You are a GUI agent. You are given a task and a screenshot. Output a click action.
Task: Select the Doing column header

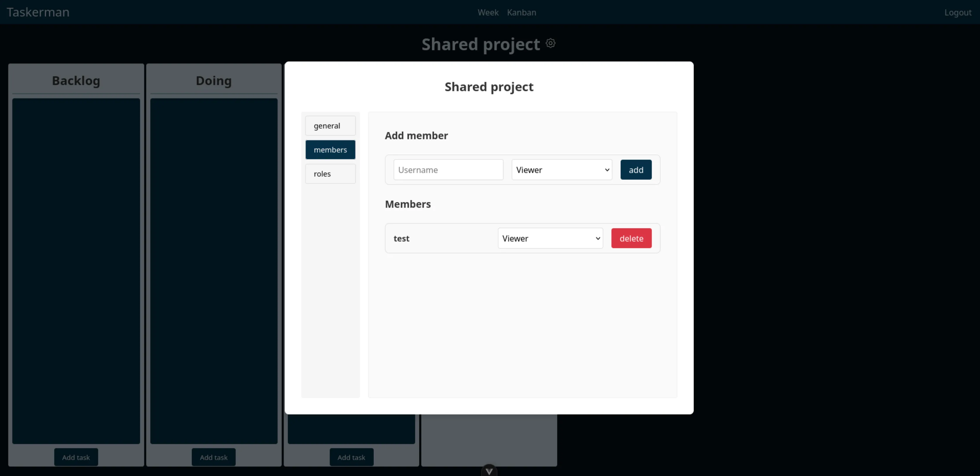pyautogui.click(x=214, y=81)
